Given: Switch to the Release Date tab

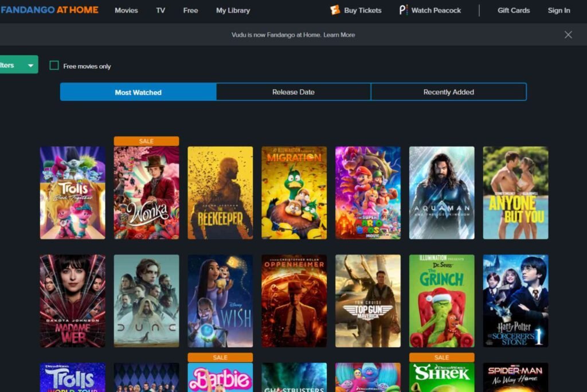Looking at the screenshot, I should (293, 92).
